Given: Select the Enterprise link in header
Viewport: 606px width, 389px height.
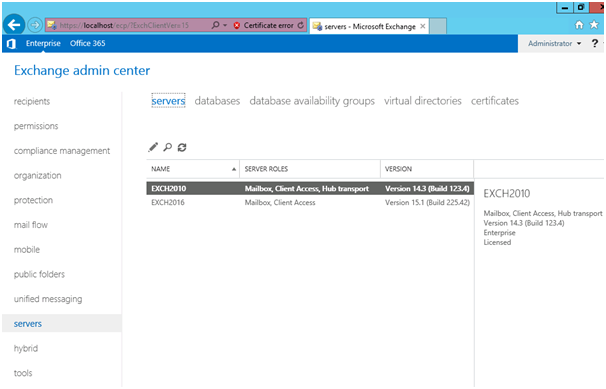Looking at the screenshot, I should (43, 43).
